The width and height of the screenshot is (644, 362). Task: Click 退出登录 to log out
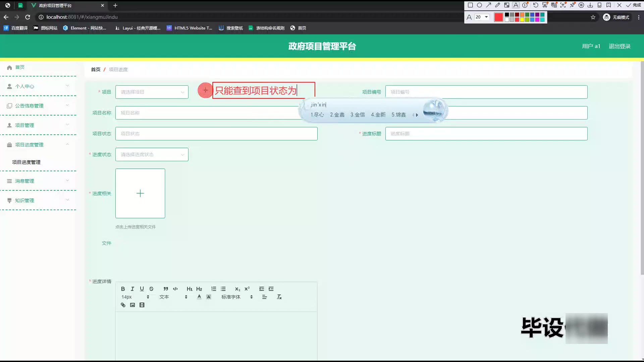pyautogui.click(x=620, y=46)
